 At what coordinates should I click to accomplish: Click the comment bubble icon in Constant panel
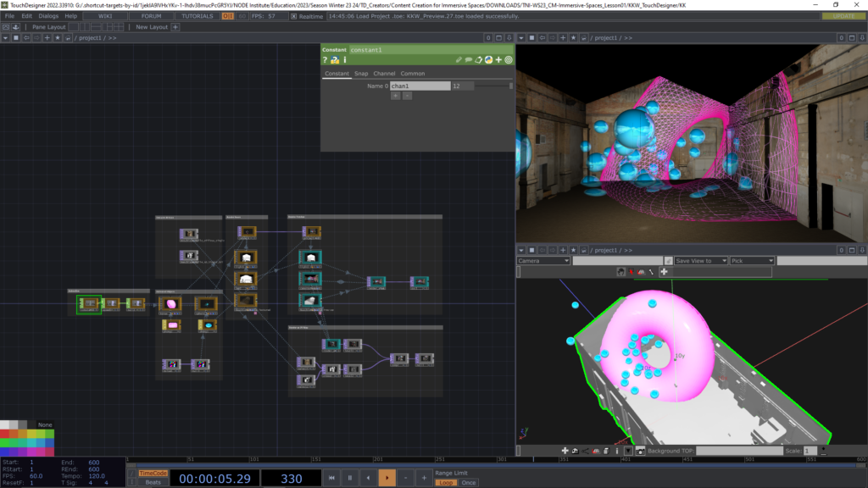(469, 60)
